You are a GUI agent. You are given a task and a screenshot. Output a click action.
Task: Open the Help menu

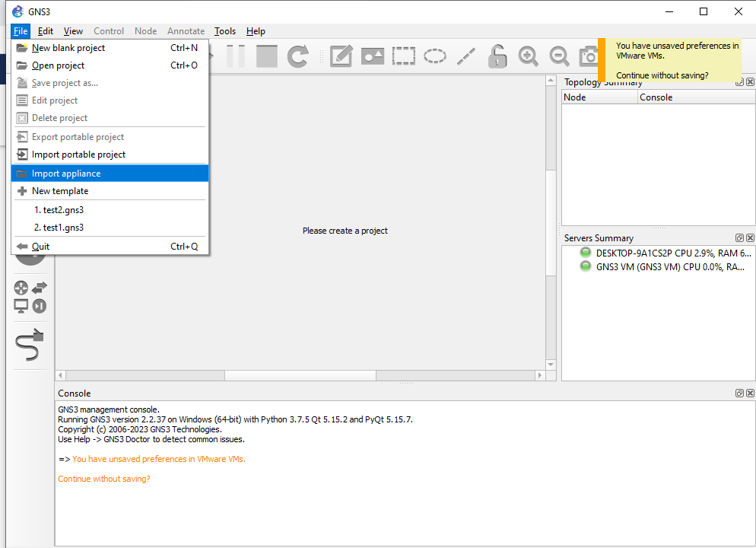tap(256, 31)
